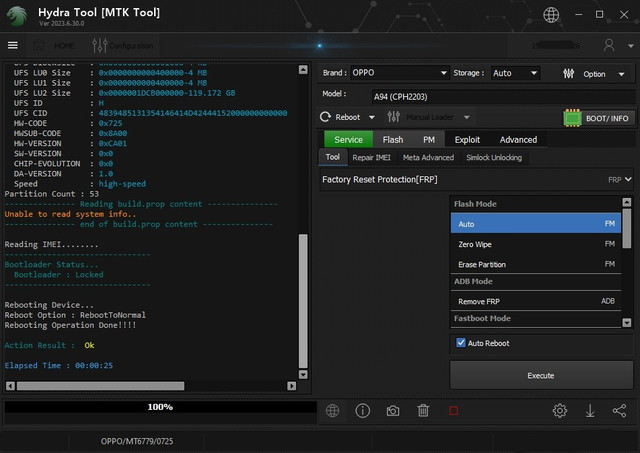
Task: Toggle the Auto Reboot checkbox
Action: pos(461,343)
